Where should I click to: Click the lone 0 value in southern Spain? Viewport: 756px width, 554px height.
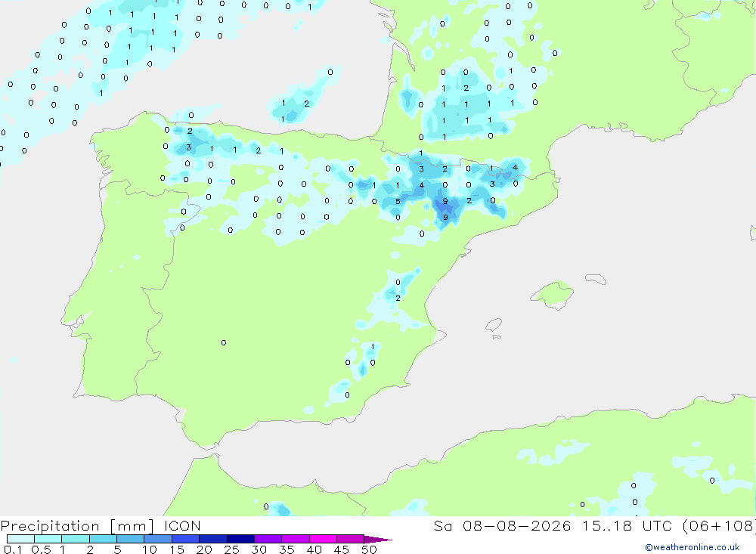[224, 343]
